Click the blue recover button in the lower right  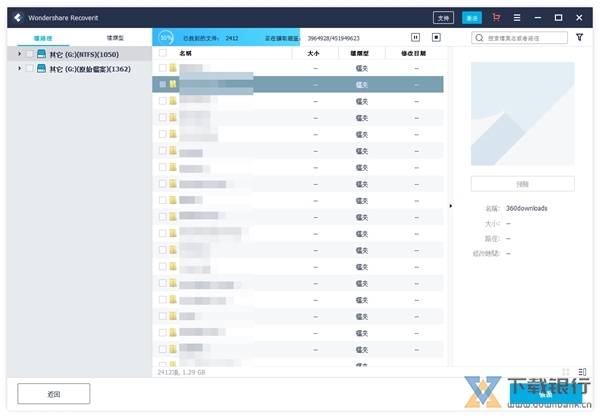pyautogui.click(x=546, y=394)
